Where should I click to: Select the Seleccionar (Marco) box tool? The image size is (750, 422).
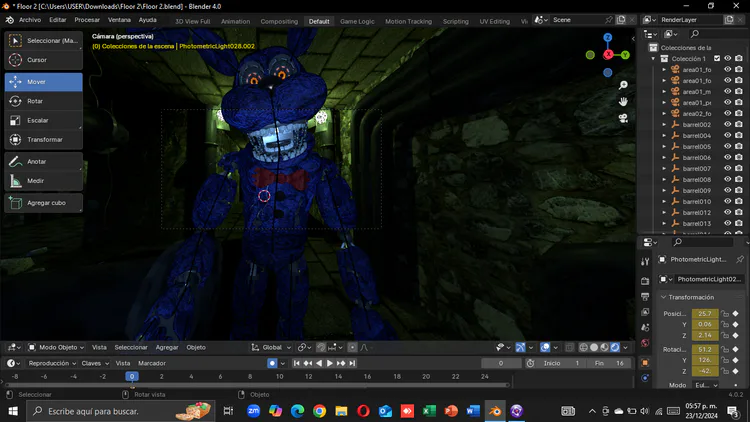[x=44, y=41]
